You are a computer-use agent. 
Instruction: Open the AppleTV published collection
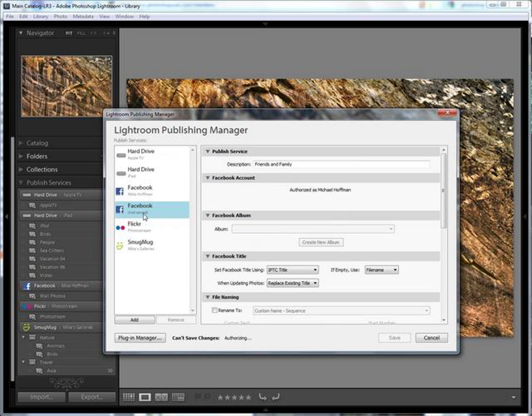(48, 205)
